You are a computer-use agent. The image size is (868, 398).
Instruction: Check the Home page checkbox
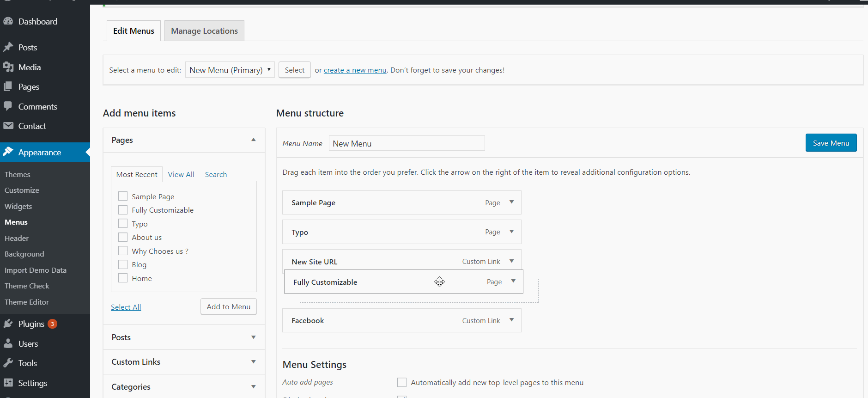[123, 278]
